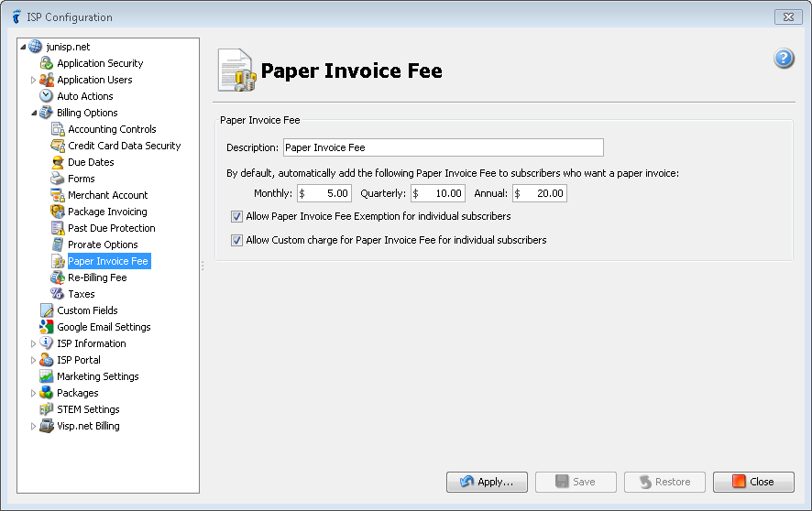The width and height of the screenshot is (812, 511).
Task: Click the Accounting Controls icon
Action: tap(58, 129)
